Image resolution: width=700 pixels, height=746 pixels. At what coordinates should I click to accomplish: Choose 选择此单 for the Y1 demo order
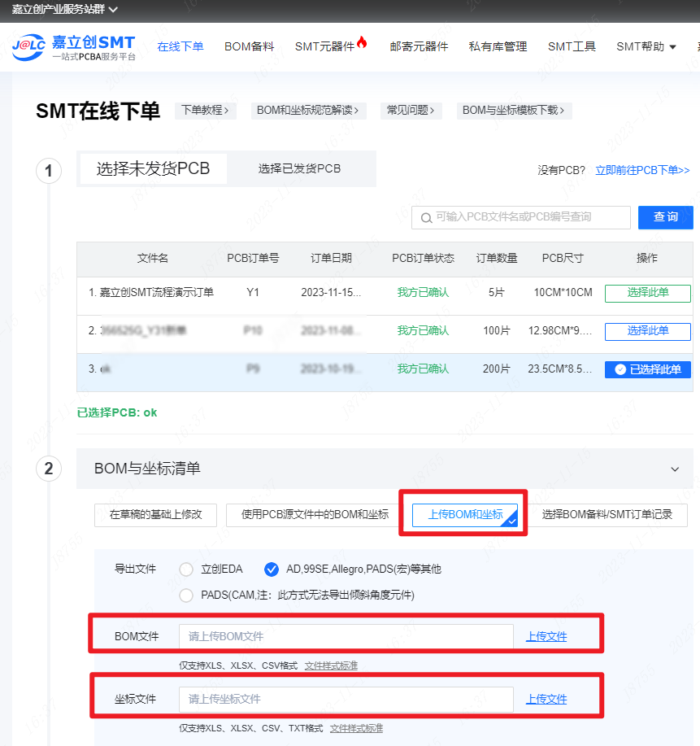pyautogui.click(x=647, y=293)
